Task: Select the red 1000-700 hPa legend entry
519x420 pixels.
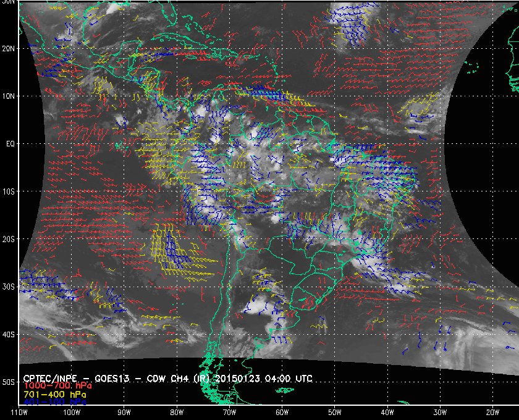Action: [x=57, y=386]
